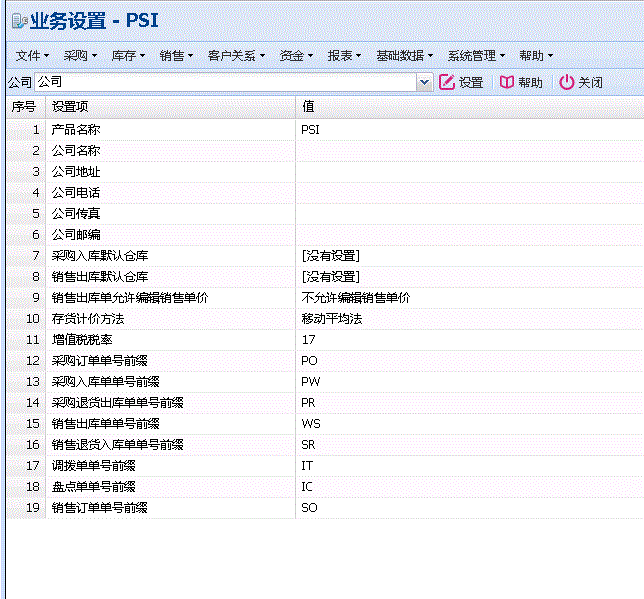Image resolution: width=644 pixels, height=599 pixels.
Task: Select the 采购入库默认仓库 setting
Action: [325, 256]
